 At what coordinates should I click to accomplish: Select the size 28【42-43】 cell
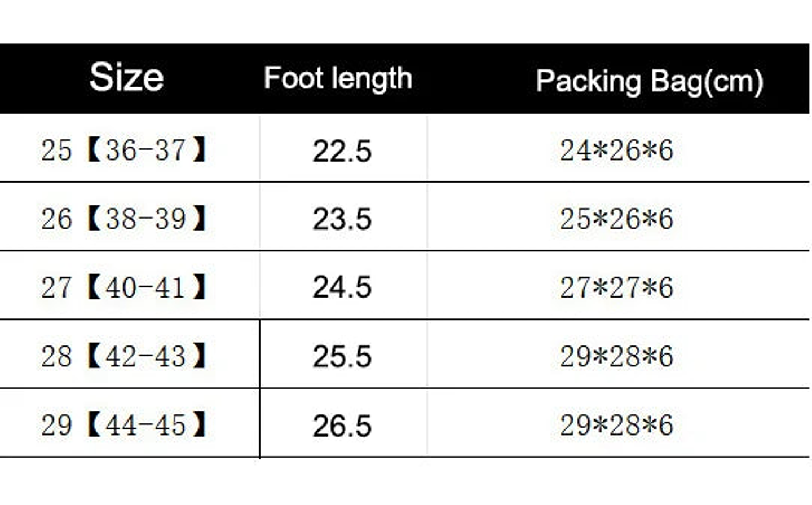click(124, 356)
